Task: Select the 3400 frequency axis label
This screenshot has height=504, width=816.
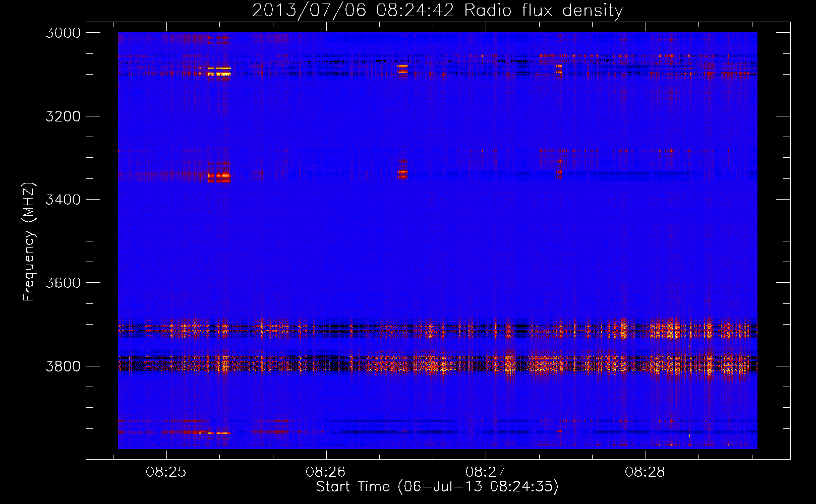Action: (x=63, y=200)
